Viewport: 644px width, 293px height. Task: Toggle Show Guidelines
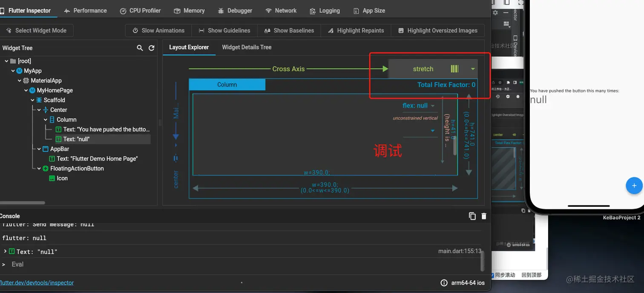click(224, 31)
